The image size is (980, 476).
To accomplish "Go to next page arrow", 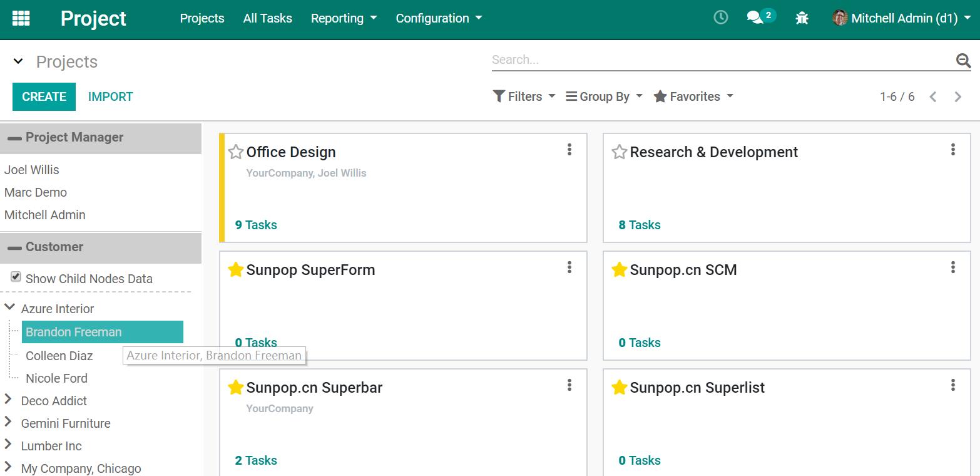I will click(957, 96).
